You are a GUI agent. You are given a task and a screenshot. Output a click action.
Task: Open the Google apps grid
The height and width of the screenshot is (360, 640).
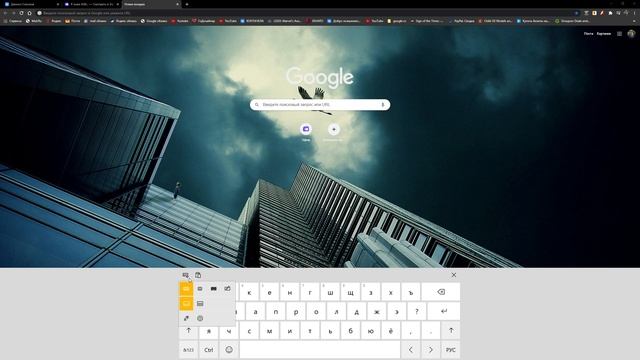click(619, 34)
